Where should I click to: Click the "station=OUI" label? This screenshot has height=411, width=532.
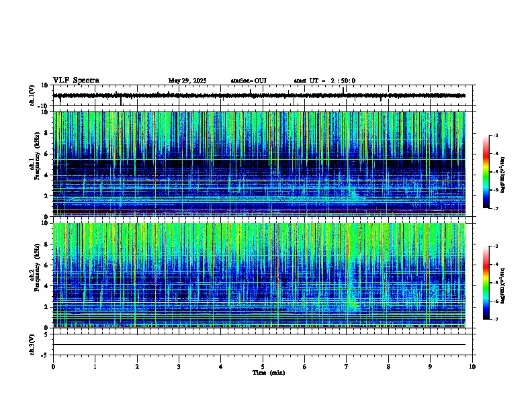(249, 81)
